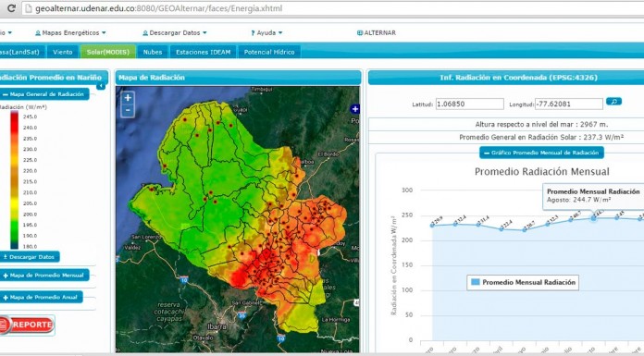Click the Descargar Datos button
This screenshot has height=356, width=644.
click(30, 257)
